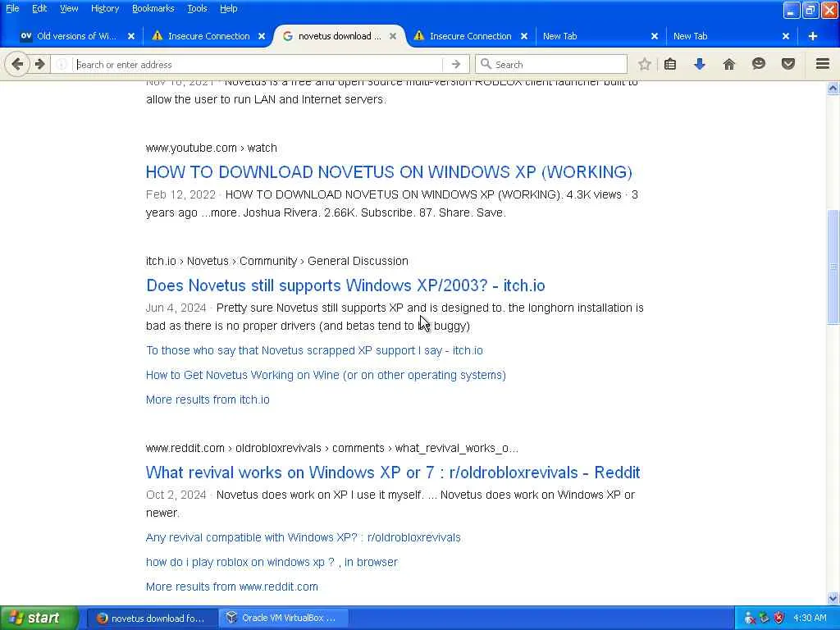Image resolution: width=840 pixels, height=630 pixels.
Task: Open the Bookmarks menu
Action: coord(153,8)
